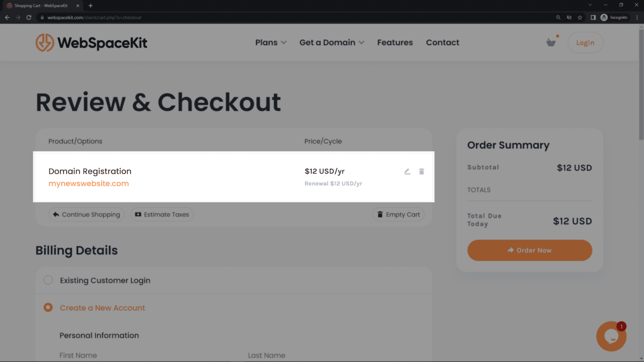This screenshot has width=644, height=362.
Task: Click Continue Shopping button
Action: [x=87, y=214]
